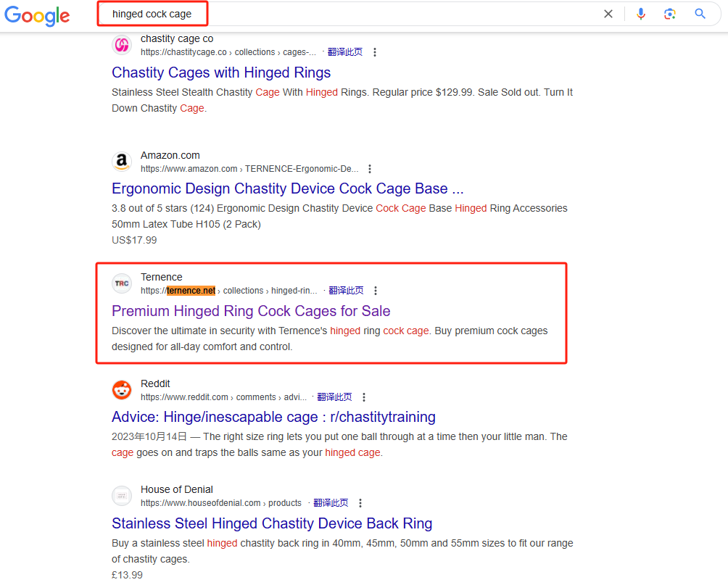Open more options for the Reddit result
728x585 pixels.
364,397
